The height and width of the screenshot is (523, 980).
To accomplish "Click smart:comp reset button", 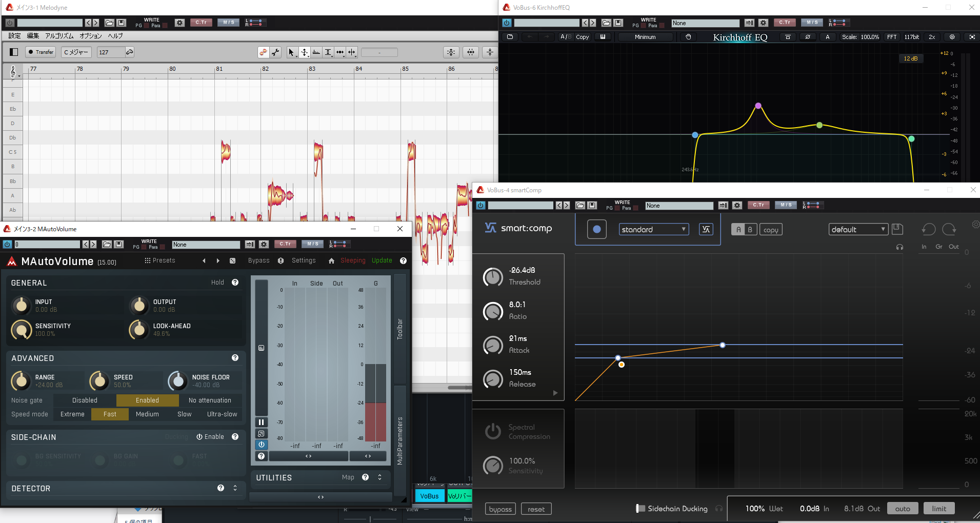I will coord(536,509).
